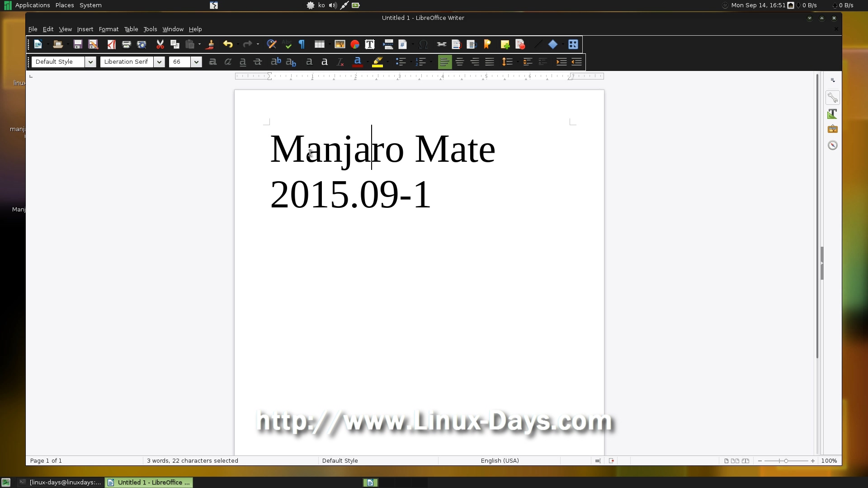Expand the font size 66 dropdown
The image size is (868, 488).
[196, 62]
